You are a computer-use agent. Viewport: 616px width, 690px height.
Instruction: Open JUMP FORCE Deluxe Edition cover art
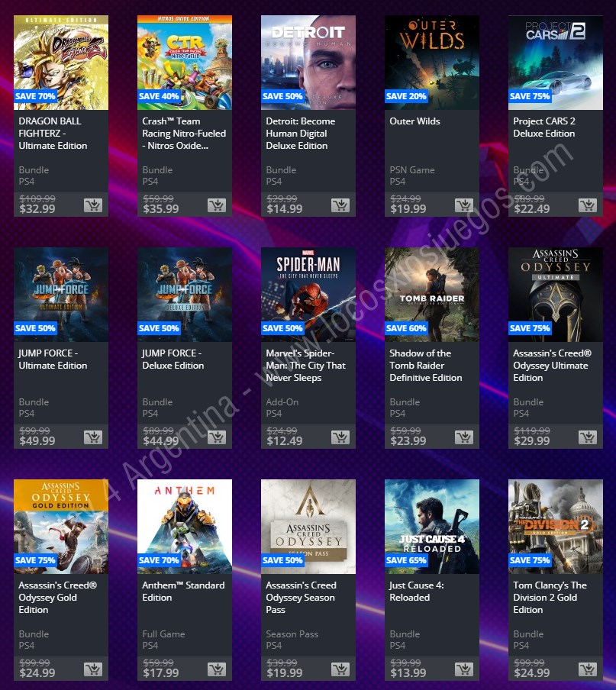tap(185, 295)
